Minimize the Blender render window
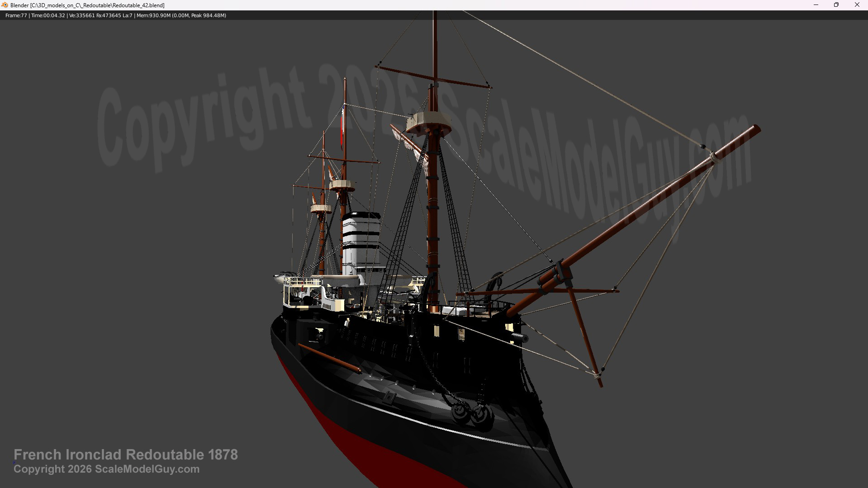 point(816,5)
